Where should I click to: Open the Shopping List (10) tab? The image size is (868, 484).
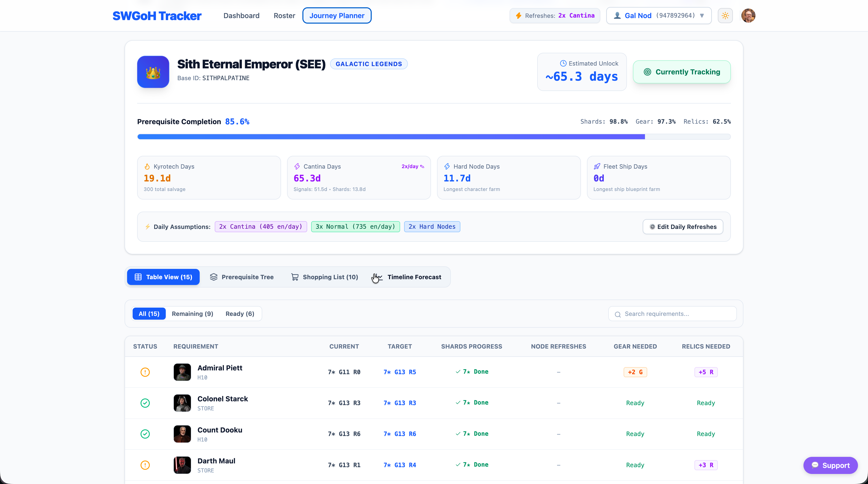pos(324,277)
